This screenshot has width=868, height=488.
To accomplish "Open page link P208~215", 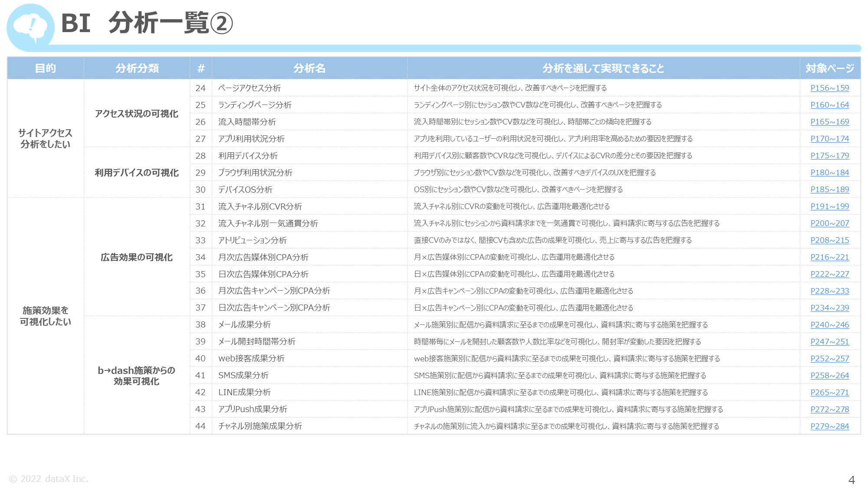I will pos(829,240).
